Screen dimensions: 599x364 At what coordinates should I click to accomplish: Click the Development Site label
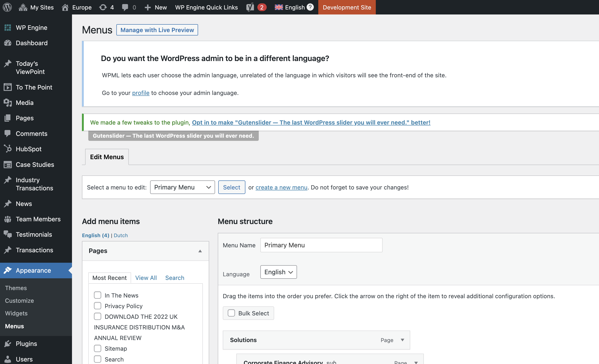[347, 7]
